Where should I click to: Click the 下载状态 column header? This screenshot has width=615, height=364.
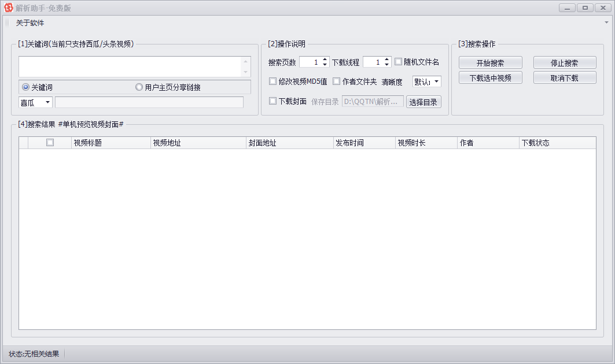coord(557,143)
